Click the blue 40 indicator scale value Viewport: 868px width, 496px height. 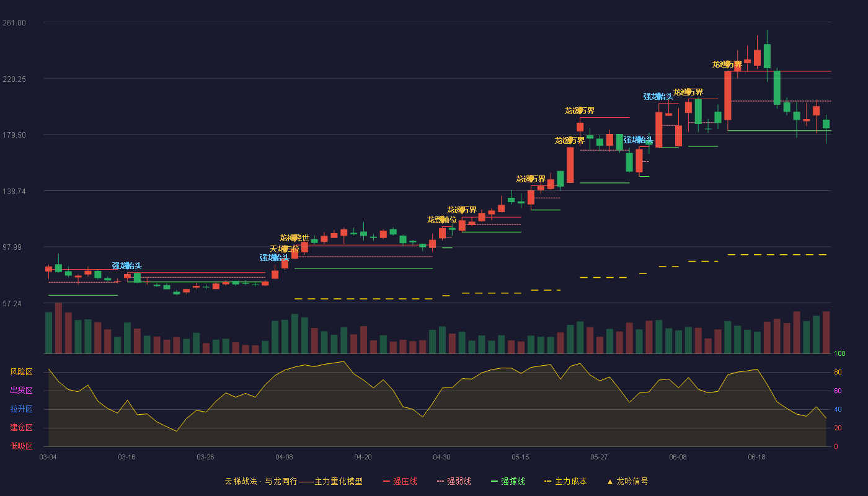838,410
